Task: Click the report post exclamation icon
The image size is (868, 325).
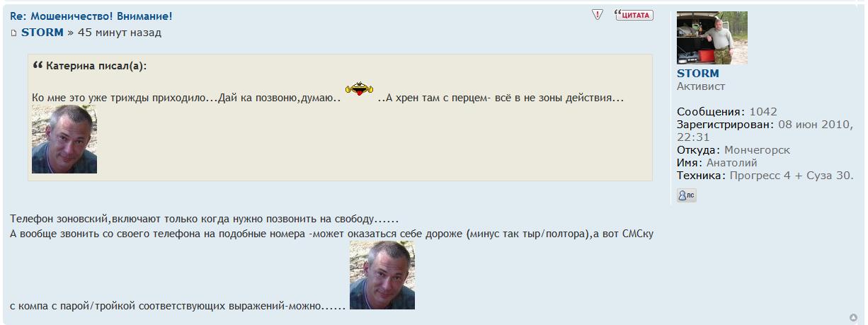Action: tap(598, 15)
